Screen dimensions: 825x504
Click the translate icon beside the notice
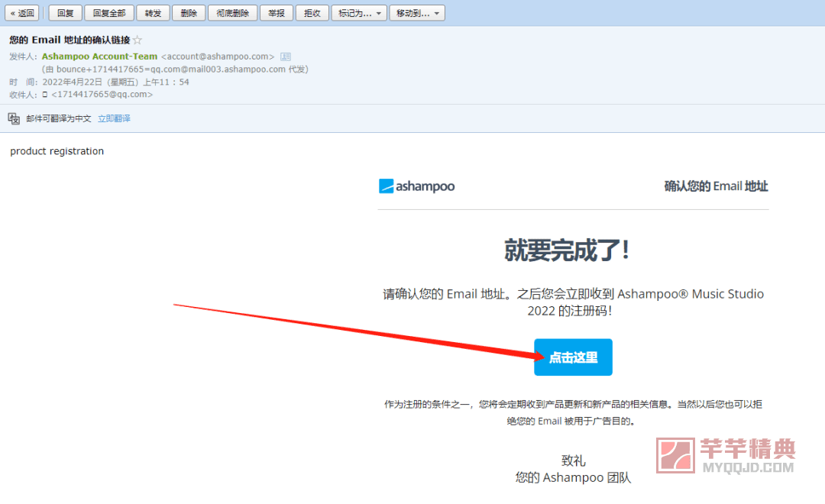tap(14, 119)
